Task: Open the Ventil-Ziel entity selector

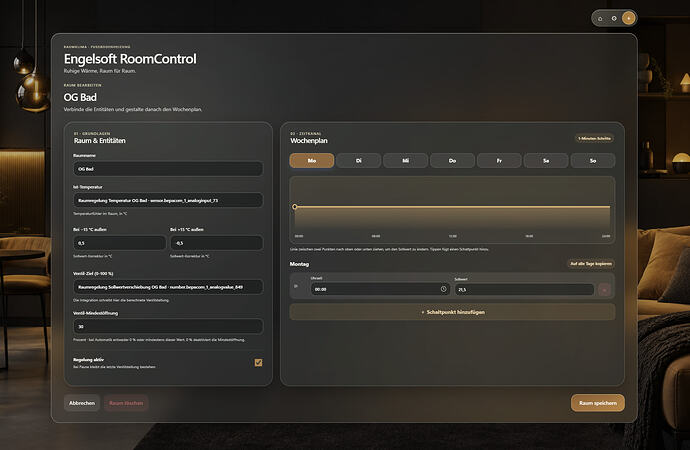Action: (168, 287)
